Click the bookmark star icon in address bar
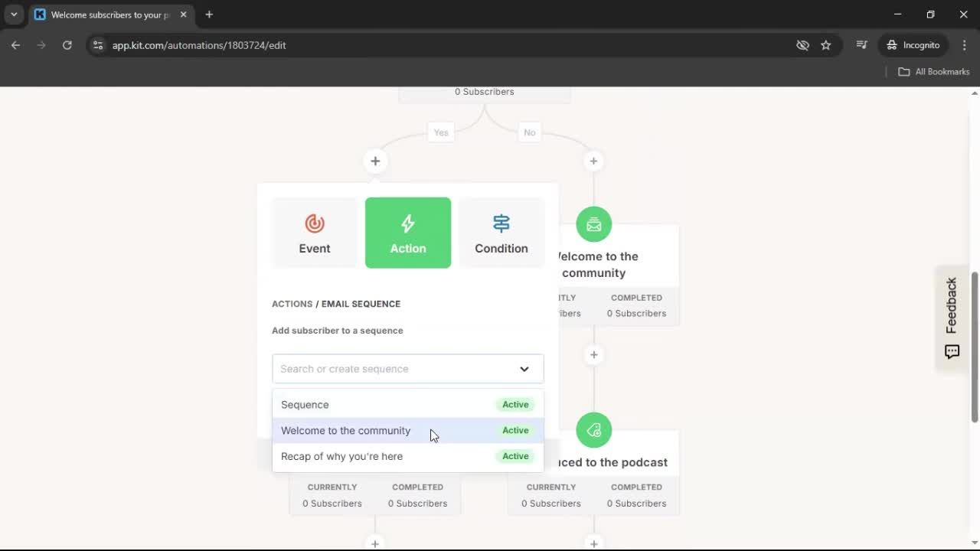 [x=826, y=45]
